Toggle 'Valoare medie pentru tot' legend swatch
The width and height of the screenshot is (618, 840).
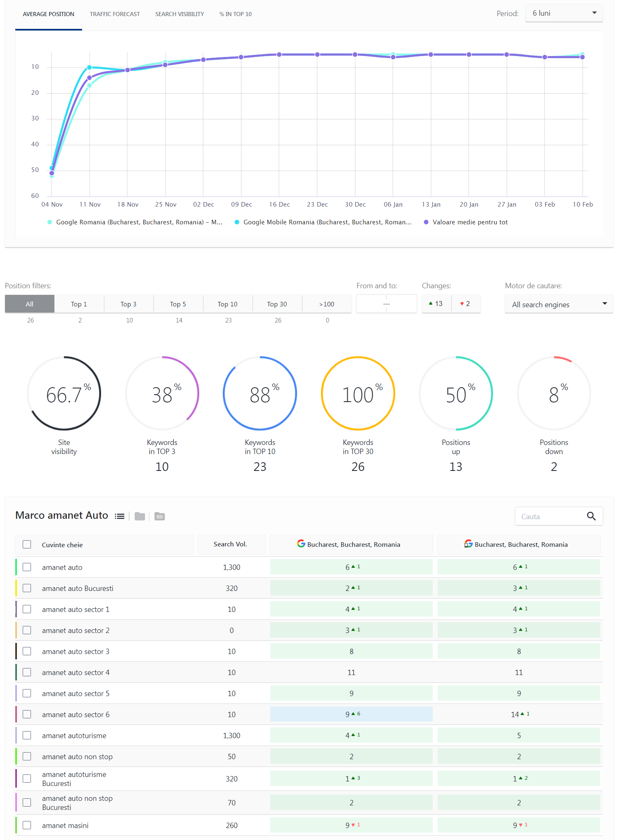pos(426,222)
